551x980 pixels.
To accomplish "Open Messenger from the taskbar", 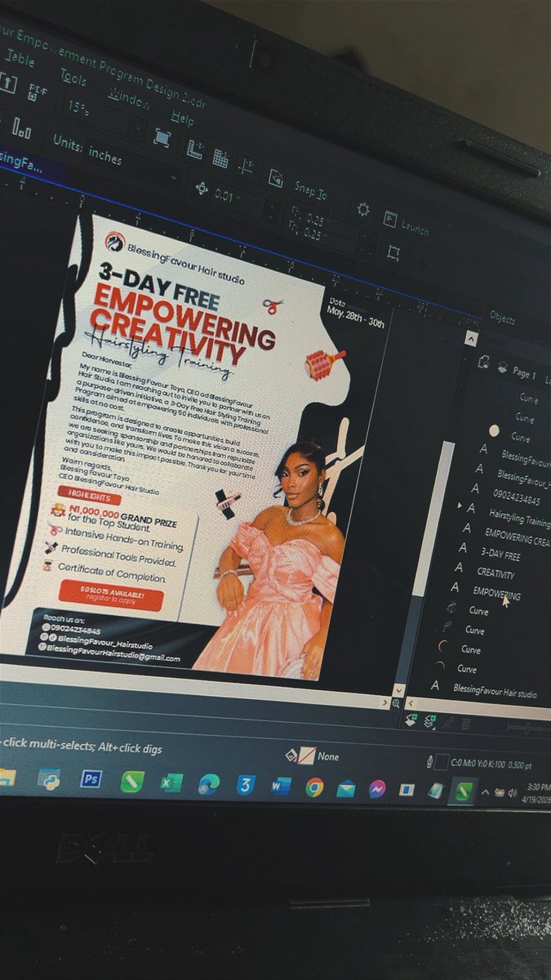I will pyautogui.click(x=376, y=790).
